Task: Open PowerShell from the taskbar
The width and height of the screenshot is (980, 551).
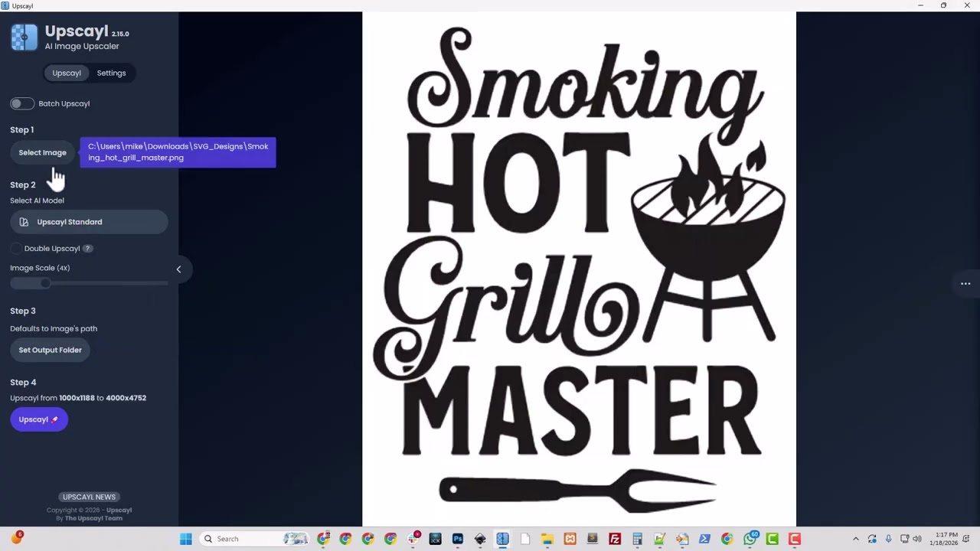Action: pos(704,539)
